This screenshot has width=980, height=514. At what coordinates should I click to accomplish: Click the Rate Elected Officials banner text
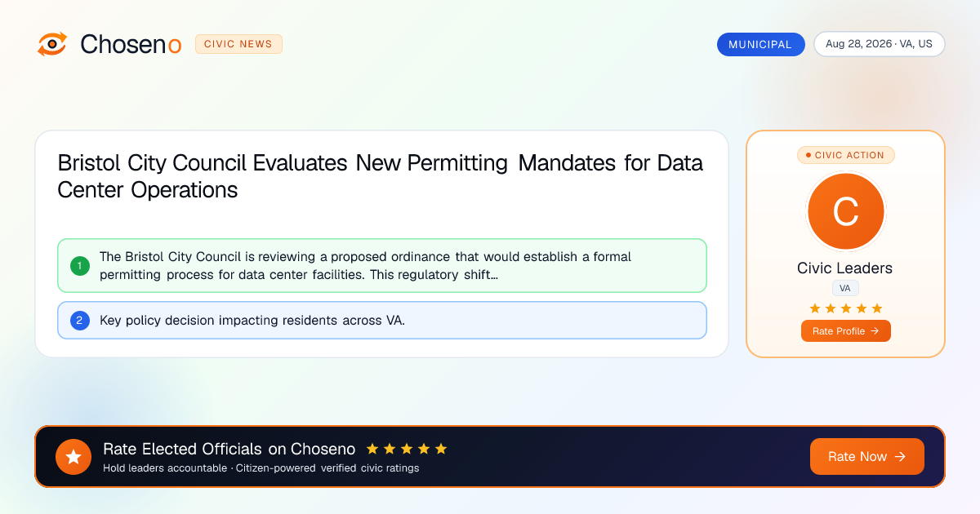pyautogui.click(x=229, y=449)
